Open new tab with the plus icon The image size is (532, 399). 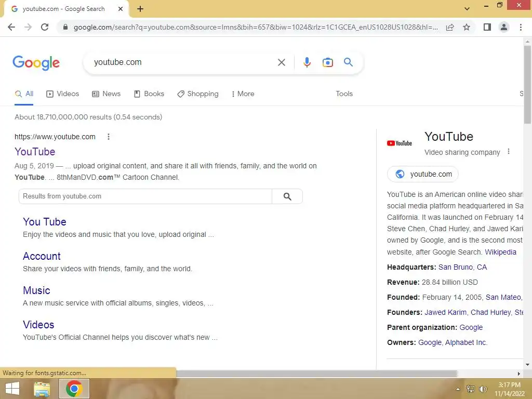pos(140,9)
